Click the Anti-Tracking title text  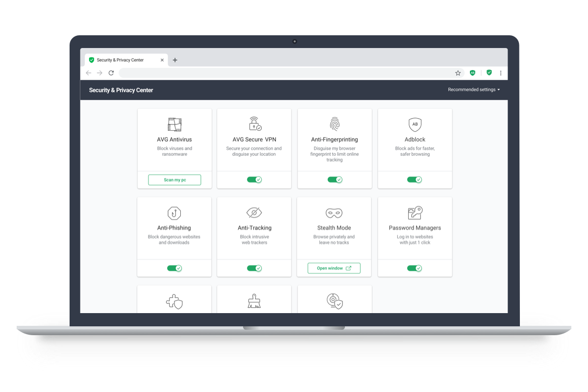pos(254,228)
